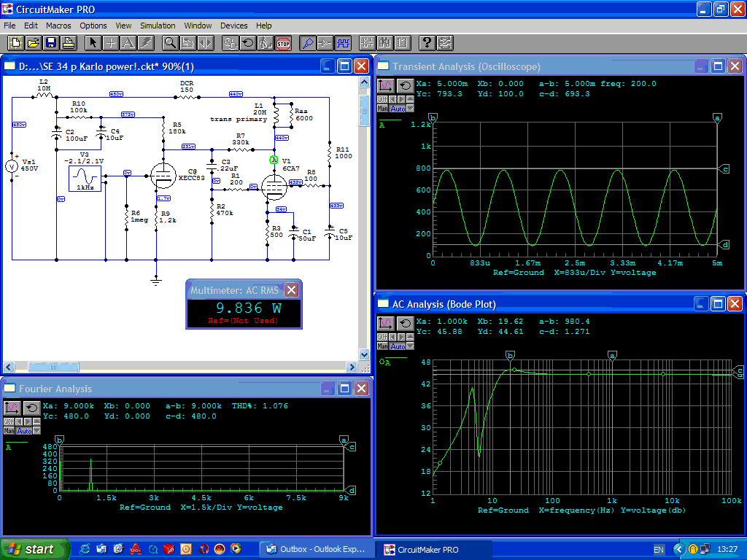Viewport: 747px width, 560px height.
Task: Click the vertical scrollbar thumb in schematic window
Action: (364, 111)
